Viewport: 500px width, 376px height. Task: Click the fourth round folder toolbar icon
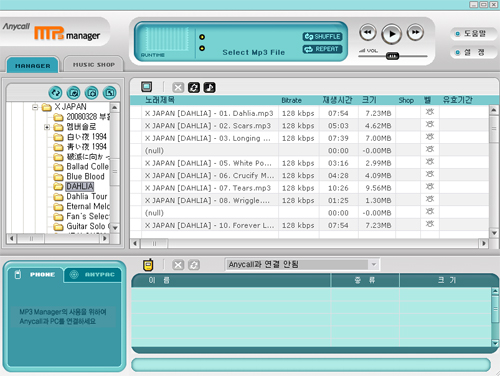(x=109, y=93)
